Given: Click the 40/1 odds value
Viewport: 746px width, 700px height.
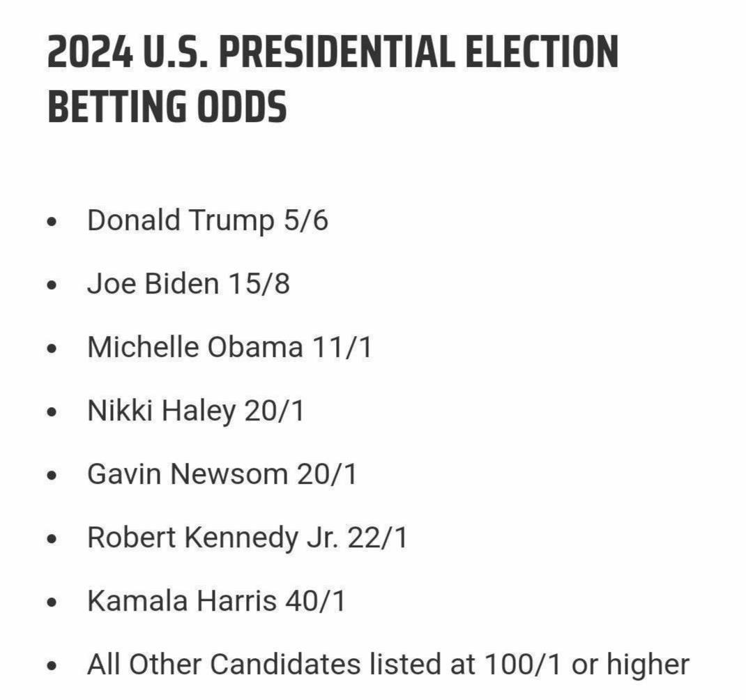Looking at the screenshot, I should pyautogui.click(x=314, y=601).
